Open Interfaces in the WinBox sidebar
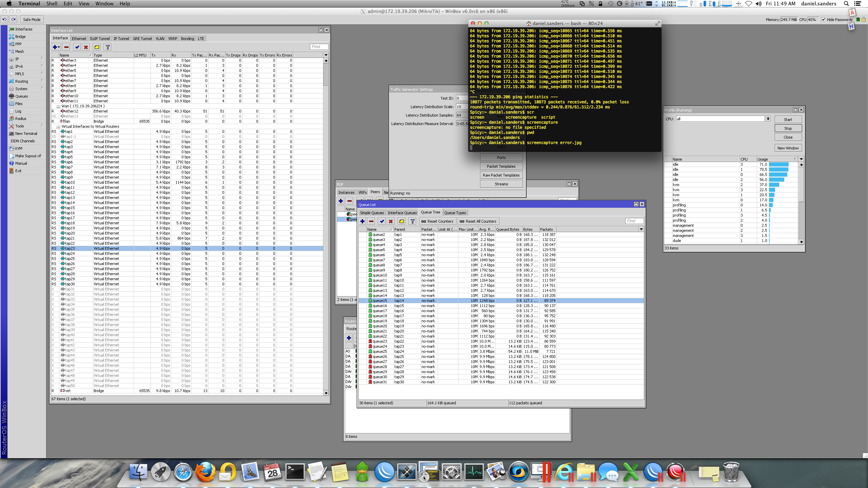 (x=24, y=29)
